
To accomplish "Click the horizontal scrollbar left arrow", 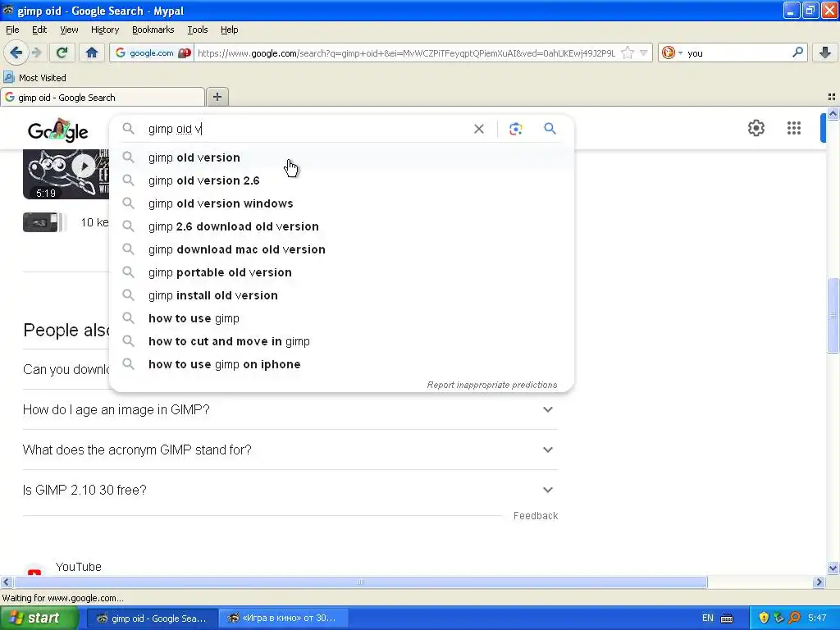I will pos(6,582).
